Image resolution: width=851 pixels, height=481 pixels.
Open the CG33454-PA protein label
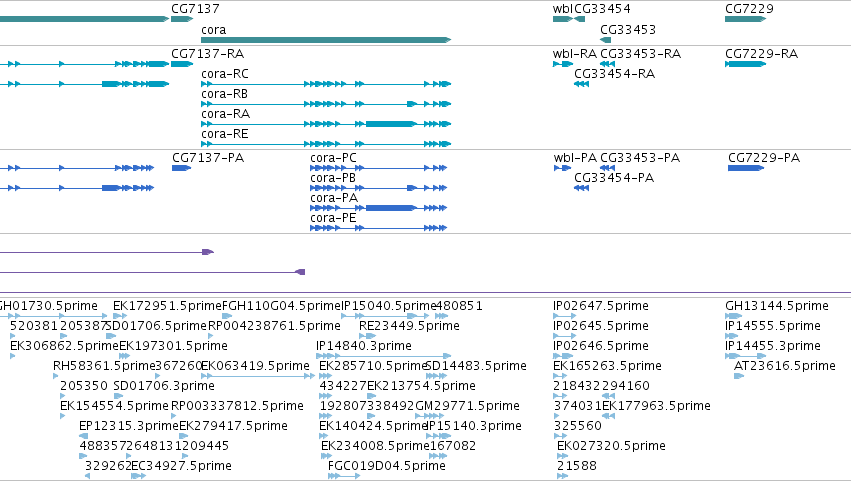614,178
